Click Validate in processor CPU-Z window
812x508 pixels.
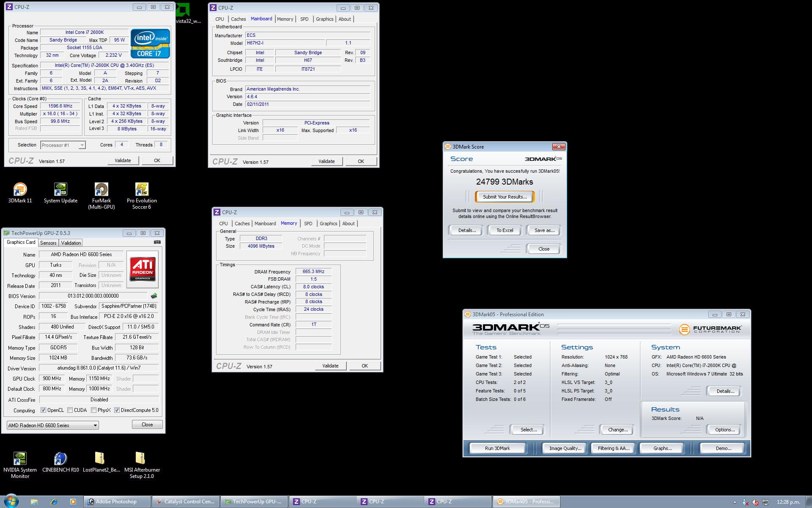pos(123,160)
